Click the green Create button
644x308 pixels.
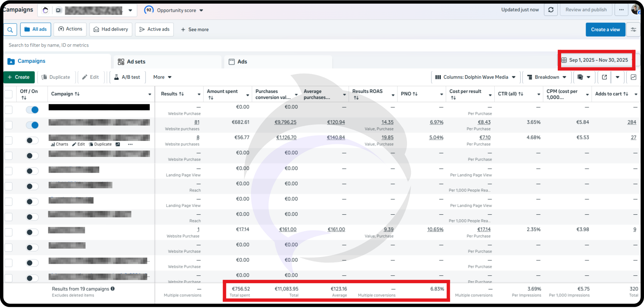[19, 77]
